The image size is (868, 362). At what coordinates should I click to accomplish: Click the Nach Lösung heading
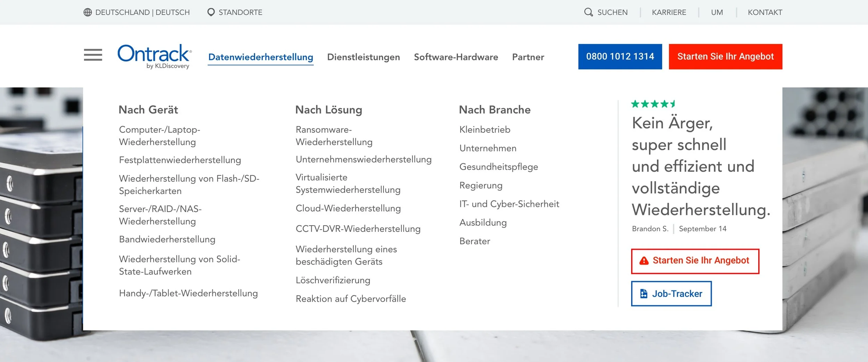pos(328,110)
